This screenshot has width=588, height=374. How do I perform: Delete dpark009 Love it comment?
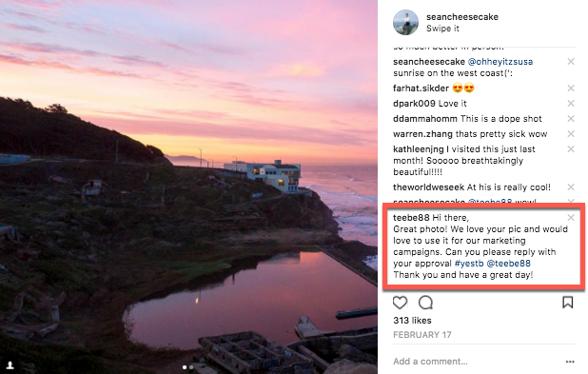click(571, 103)
